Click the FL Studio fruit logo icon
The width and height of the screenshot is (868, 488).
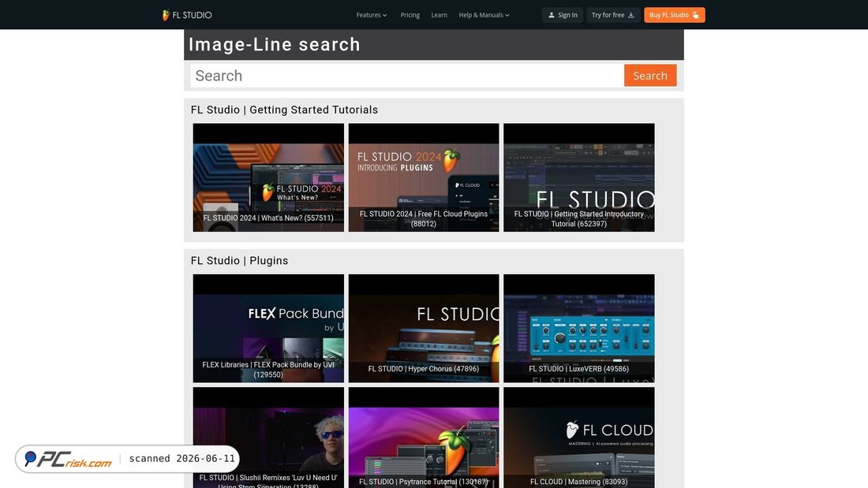click(x=166, y=15)
